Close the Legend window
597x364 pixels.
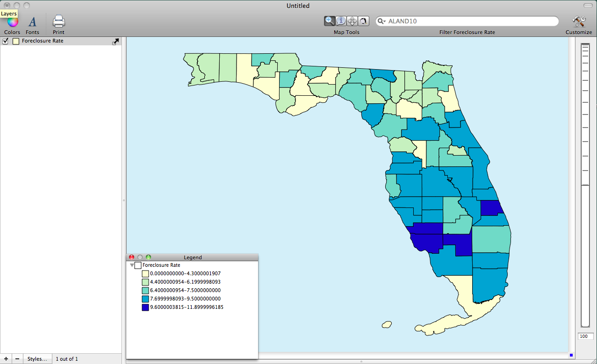131,257
